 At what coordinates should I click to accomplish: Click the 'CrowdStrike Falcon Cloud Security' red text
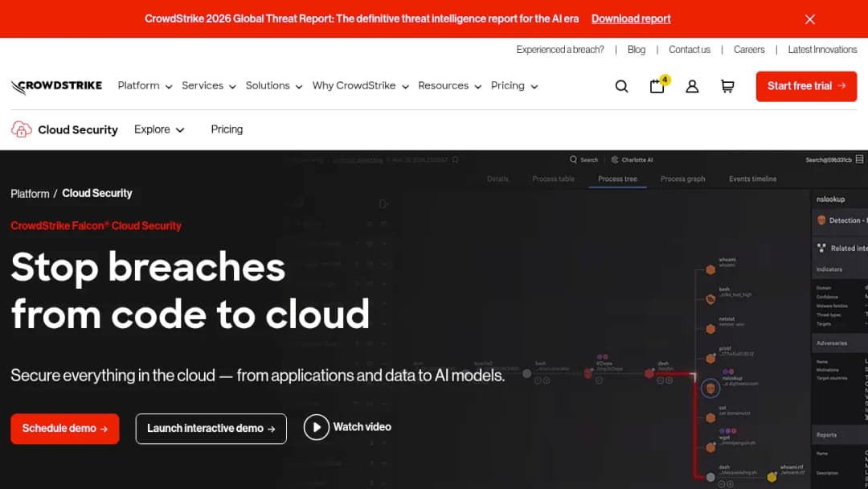(x=96, y=226)
